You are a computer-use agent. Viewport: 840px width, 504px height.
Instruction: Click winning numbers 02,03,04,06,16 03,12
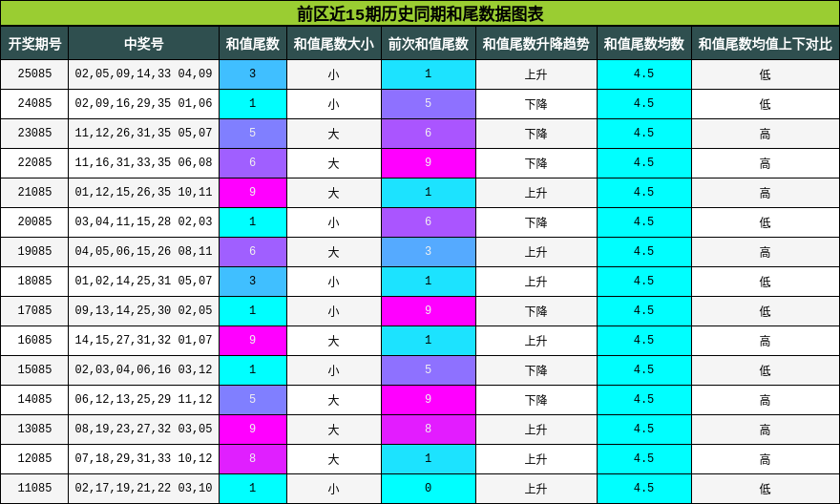pos(143,369)
